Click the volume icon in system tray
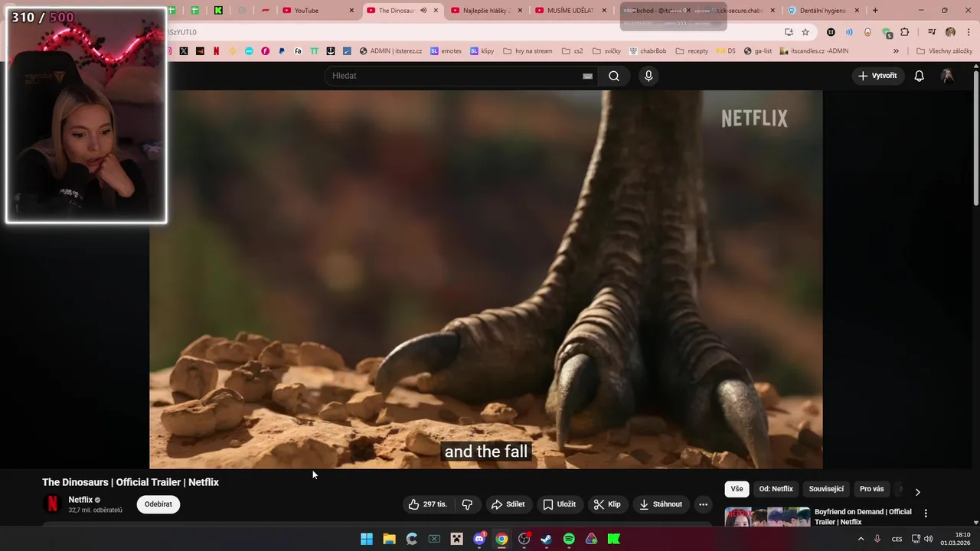This screenshot has height=551, width=980. pyautogui.click(x=927, y=539)
